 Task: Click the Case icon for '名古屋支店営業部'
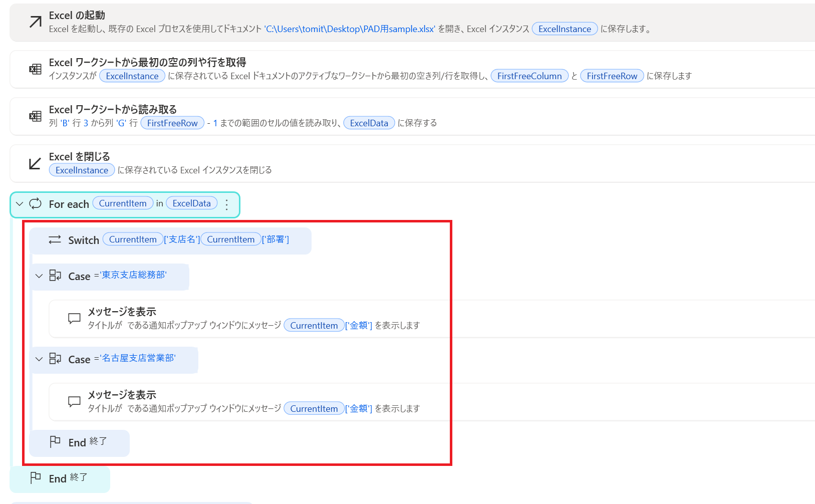coord(55,359)
